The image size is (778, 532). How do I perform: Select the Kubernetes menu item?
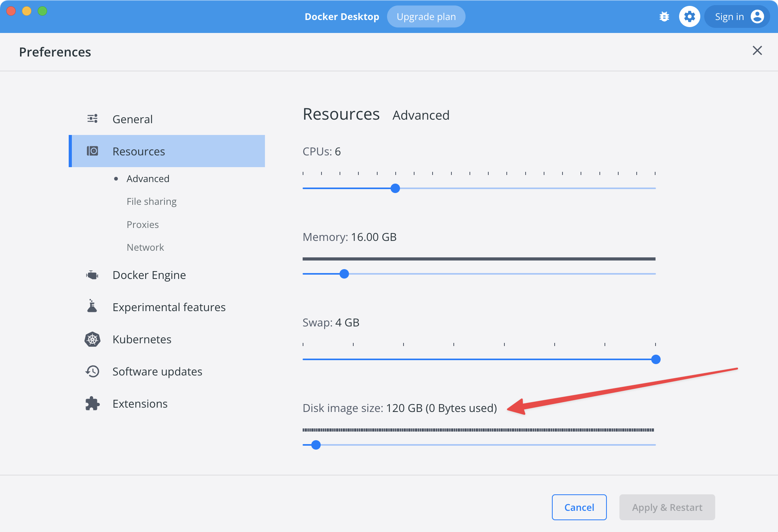(x=142, y=339)
